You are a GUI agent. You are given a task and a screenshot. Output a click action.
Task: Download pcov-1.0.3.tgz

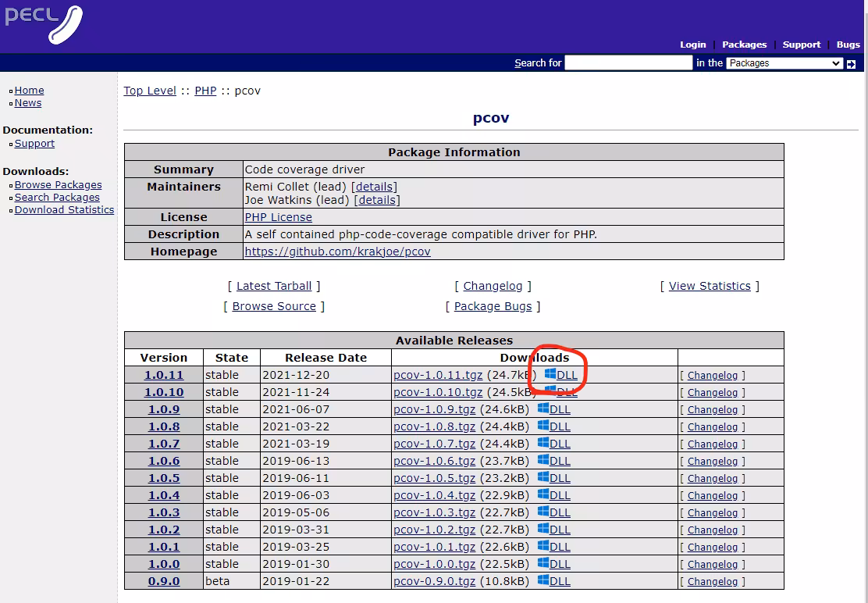coord(435,512)
